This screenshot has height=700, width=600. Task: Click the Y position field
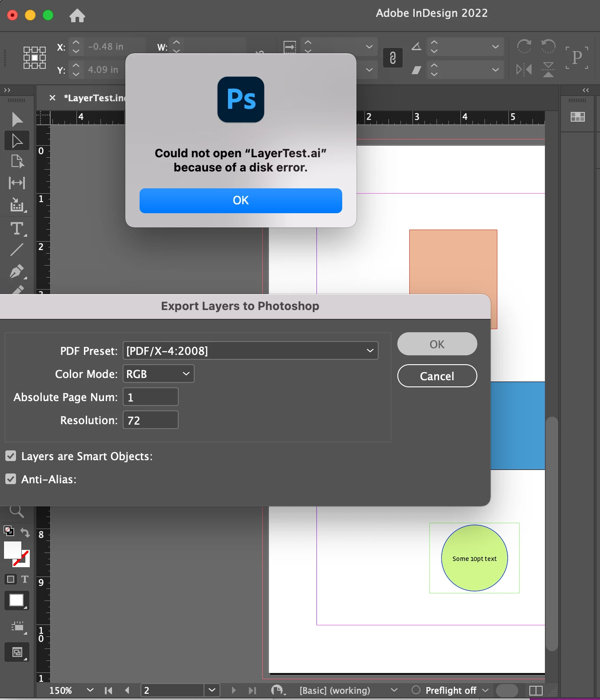coord(104,70)
